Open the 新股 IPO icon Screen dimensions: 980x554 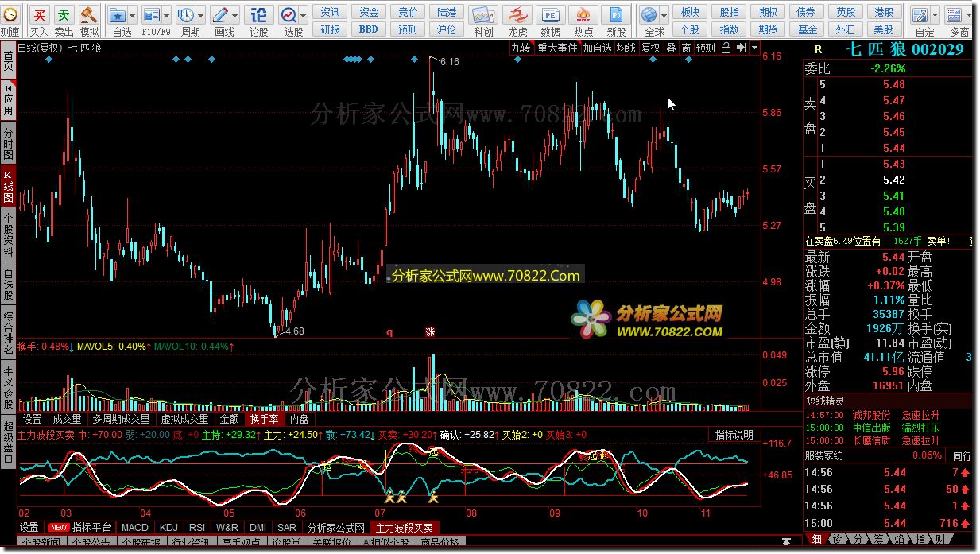pyautogui.click(x=616, y=14)
